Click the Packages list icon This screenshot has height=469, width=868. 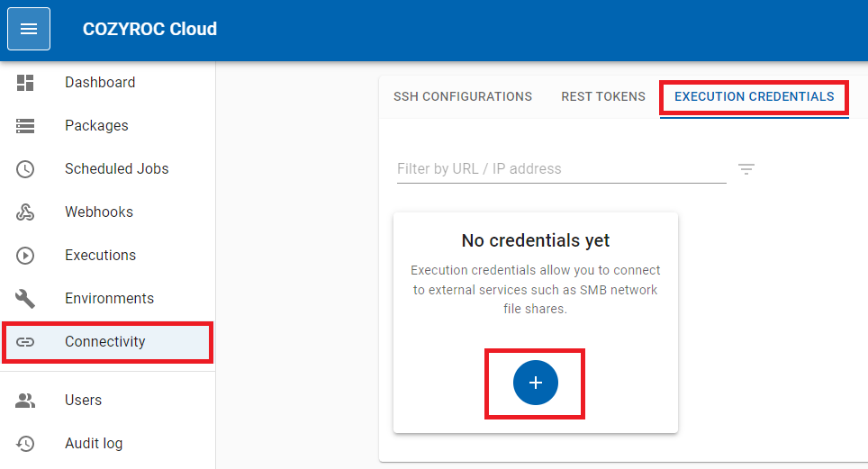click(25, 126)
